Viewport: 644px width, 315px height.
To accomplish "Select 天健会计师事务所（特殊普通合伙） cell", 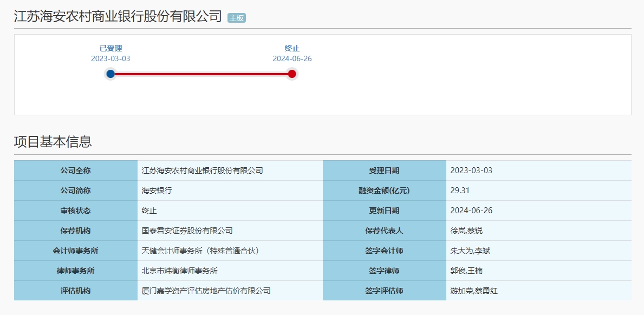I will coord(230,251).
